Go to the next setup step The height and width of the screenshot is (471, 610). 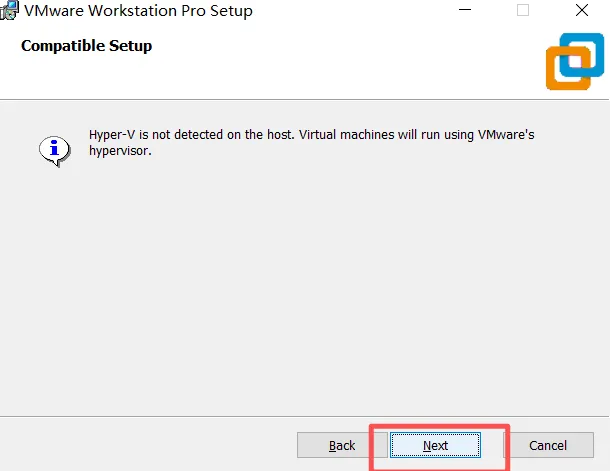pyautogui.click(x=435, y=445)
